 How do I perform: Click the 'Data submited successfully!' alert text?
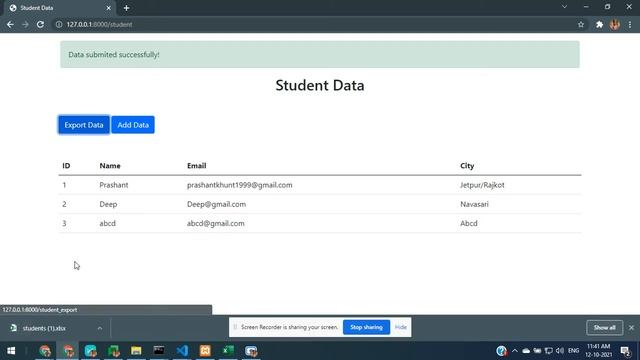[114, 55]
